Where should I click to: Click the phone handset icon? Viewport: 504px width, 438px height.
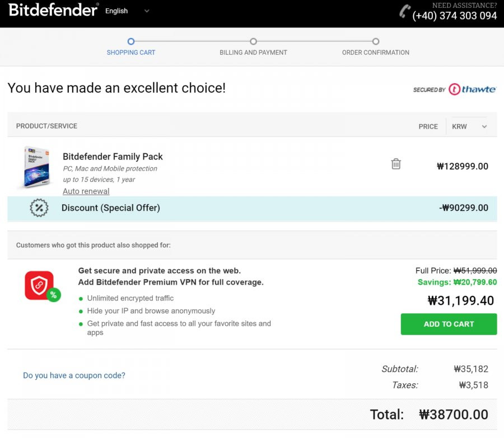404,11
